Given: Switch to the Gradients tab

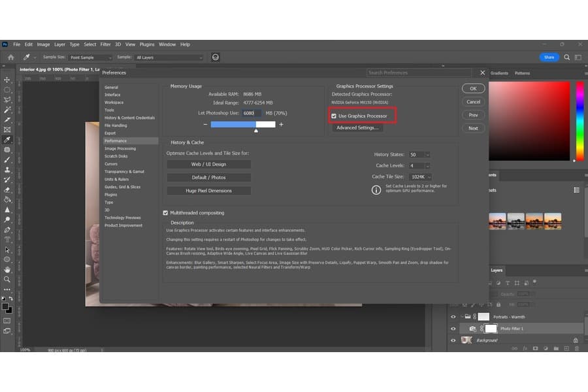Looking at the screenshot, I should (499, 73).
